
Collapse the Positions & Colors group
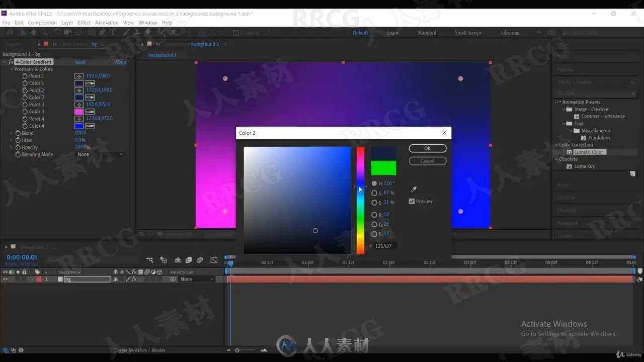(x=12, y=69)
